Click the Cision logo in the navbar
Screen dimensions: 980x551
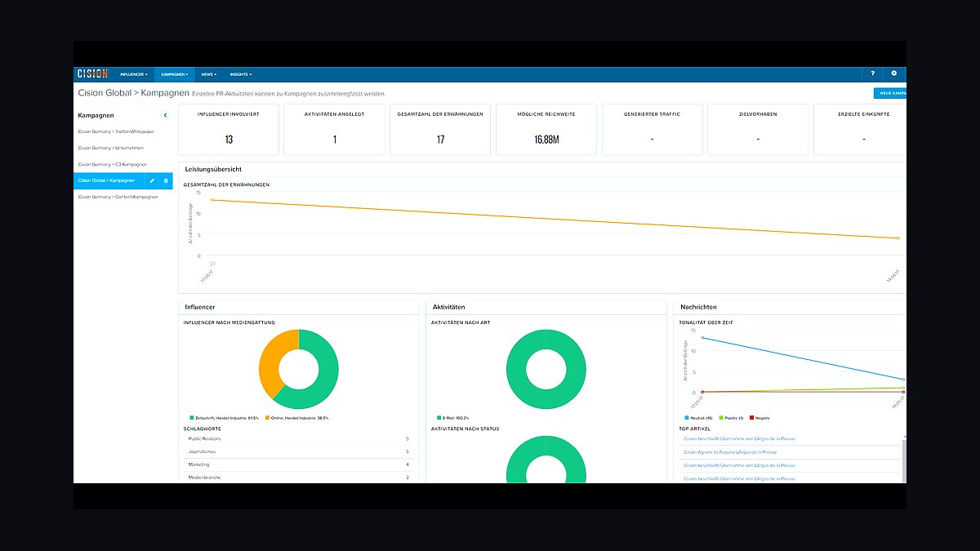click(x=91, y=73)
